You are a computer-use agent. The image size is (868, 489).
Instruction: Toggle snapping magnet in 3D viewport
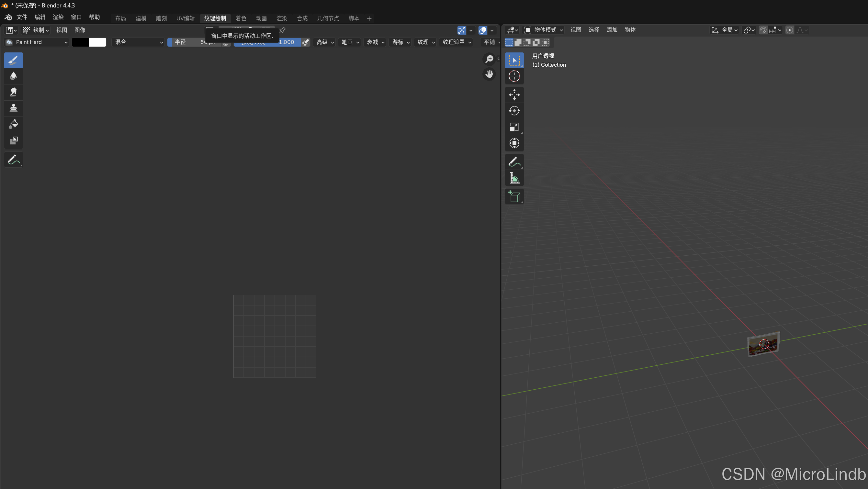tap(763, 30)
